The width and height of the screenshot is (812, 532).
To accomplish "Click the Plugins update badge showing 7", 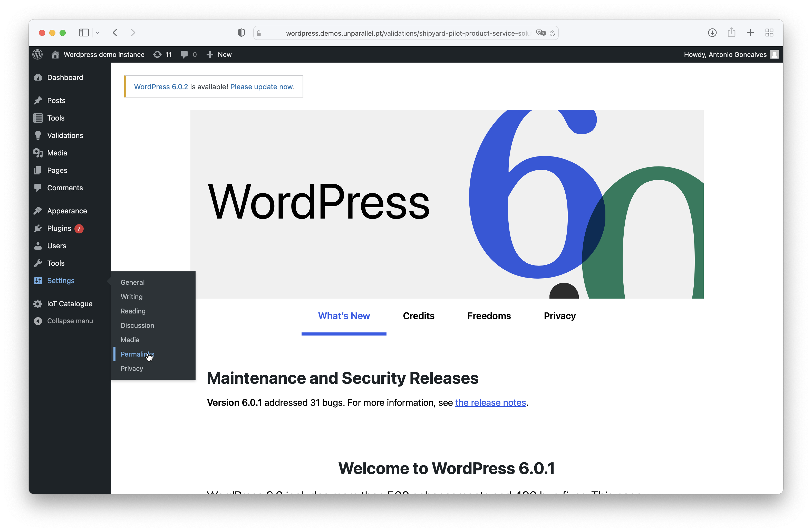I will pos(79,229).
